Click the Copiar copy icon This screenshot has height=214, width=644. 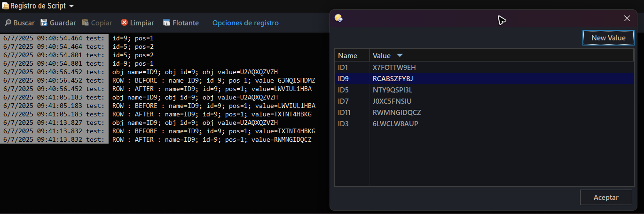point(85,23)
